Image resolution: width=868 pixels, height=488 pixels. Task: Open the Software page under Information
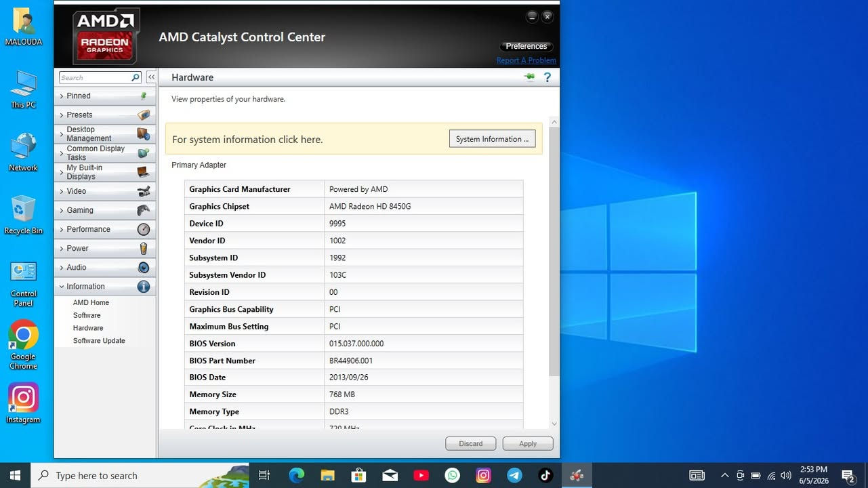[x=87, y=315]
